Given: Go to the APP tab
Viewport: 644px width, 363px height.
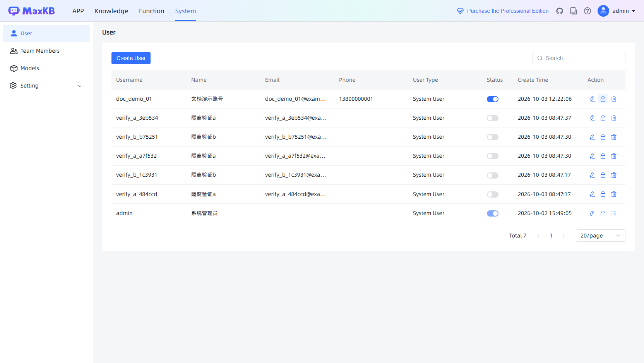Looking at the screenshot, I should 78,11.
